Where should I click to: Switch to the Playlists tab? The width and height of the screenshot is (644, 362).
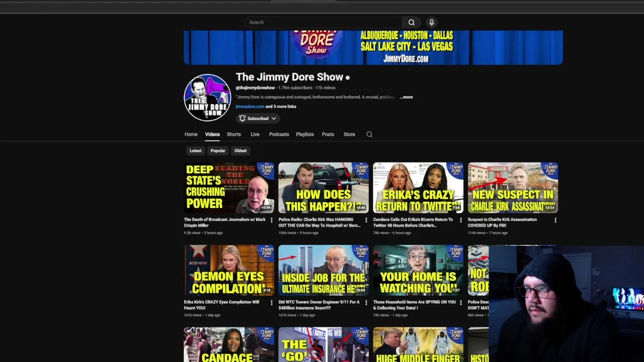[x=305, y=134]
